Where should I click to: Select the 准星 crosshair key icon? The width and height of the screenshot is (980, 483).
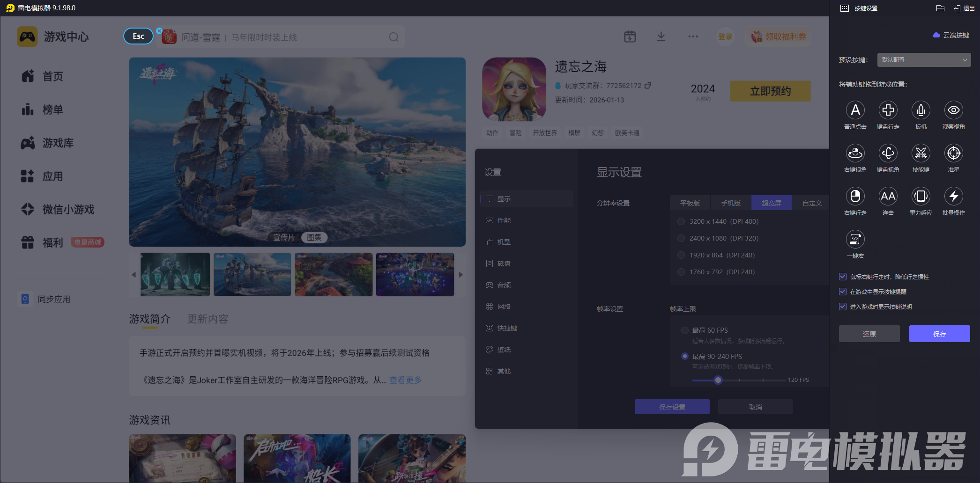pos(954,153)
